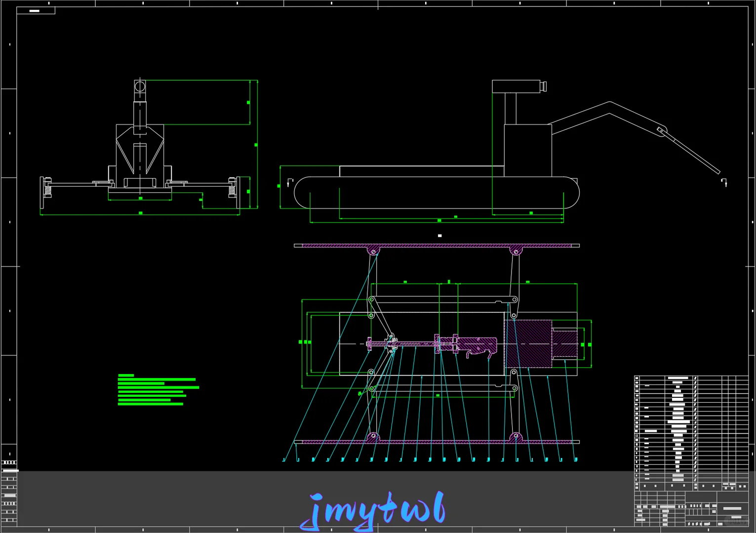Select the central magenta shaft assembly in the section view

(x=432, y=343)
